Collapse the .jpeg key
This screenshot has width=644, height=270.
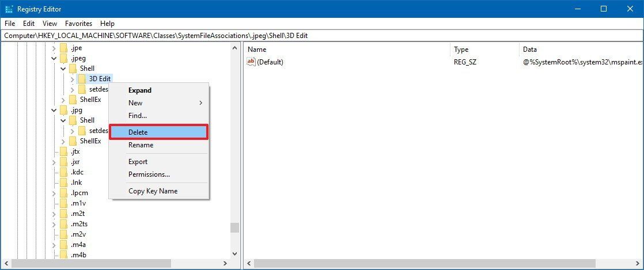pos(54,58)
